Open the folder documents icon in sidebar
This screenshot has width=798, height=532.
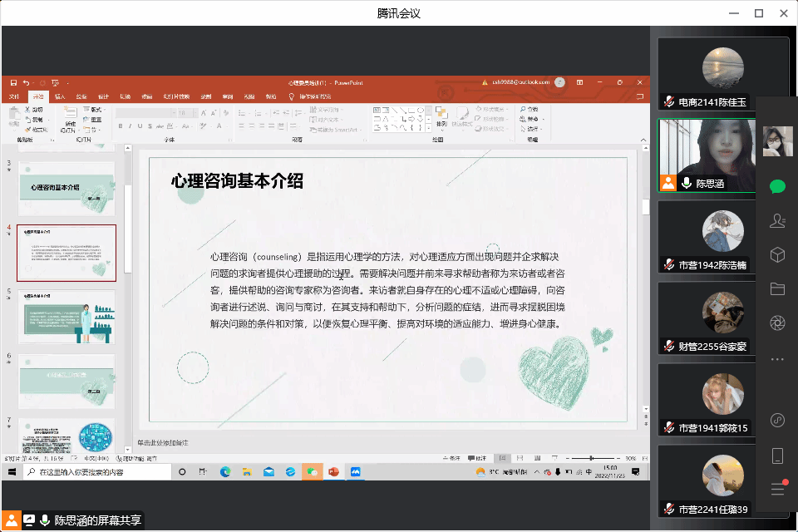click(777, 289)
